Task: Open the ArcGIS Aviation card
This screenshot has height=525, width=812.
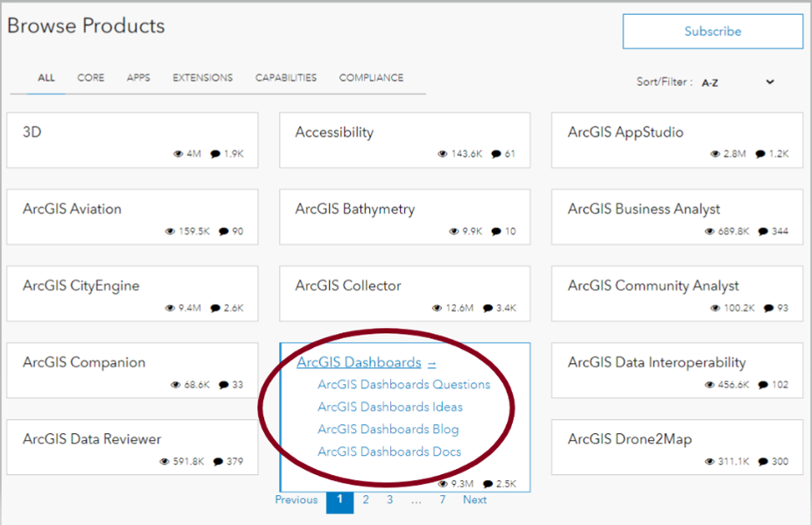Action: [132, 217]
